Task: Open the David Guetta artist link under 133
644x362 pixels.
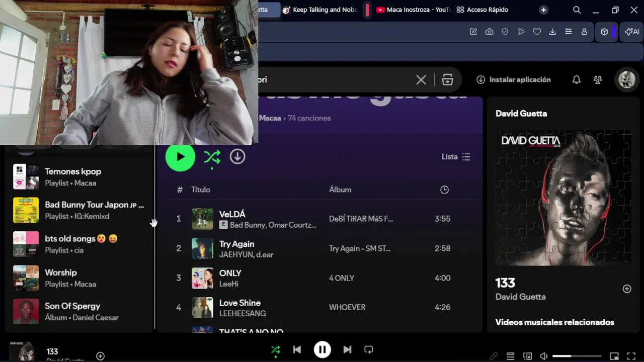Action: point(520,297)
